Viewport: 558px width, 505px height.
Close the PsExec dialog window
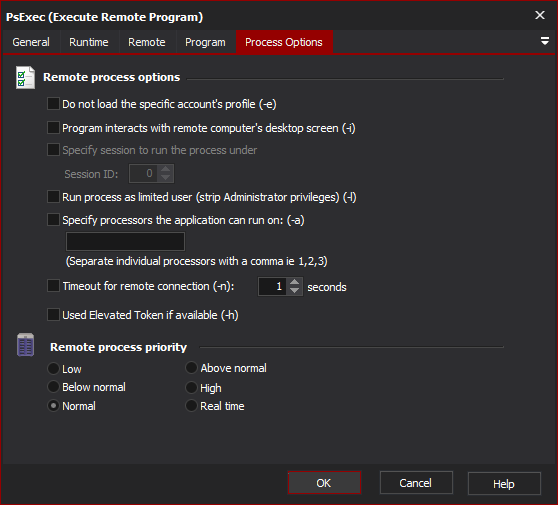tap(539, 15)
